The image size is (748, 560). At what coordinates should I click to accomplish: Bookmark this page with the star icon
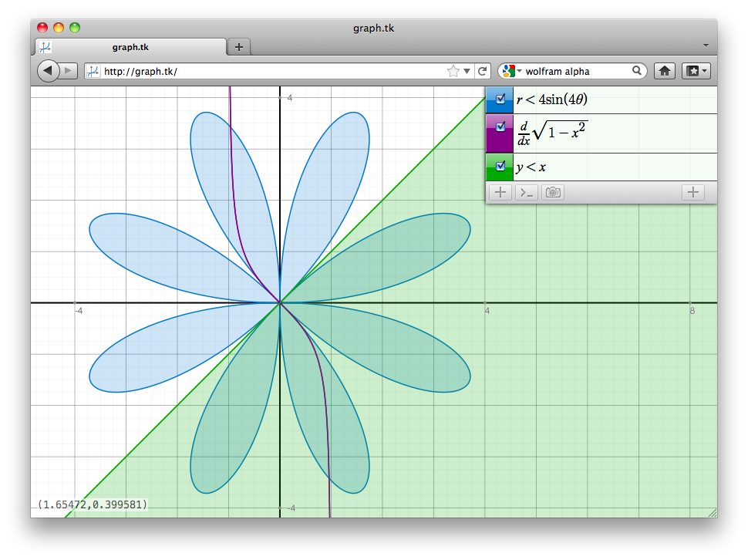click(453, 71)
